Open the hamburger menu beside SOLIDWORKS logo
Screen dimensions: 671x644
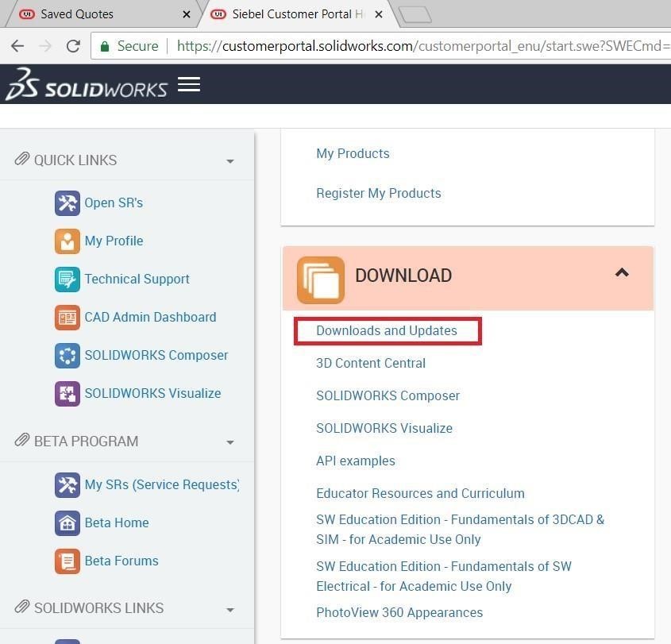(189, 84)
